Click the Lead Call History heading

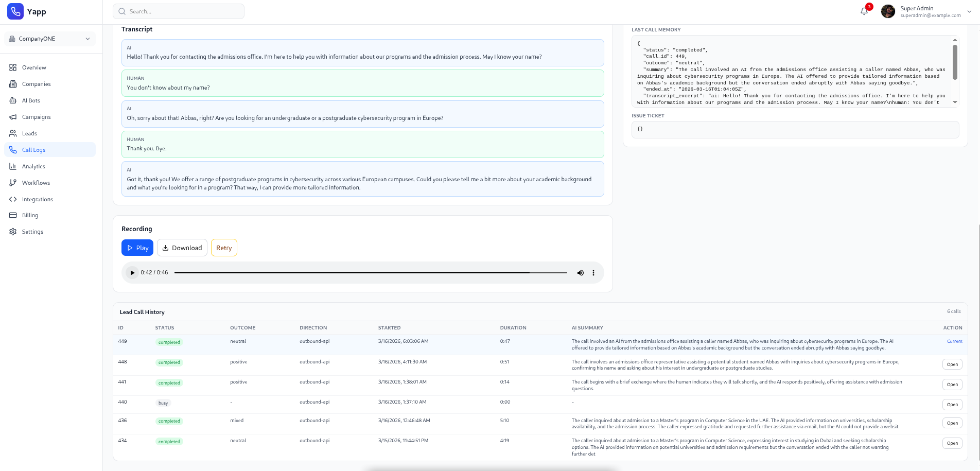(x=142, y=312)
